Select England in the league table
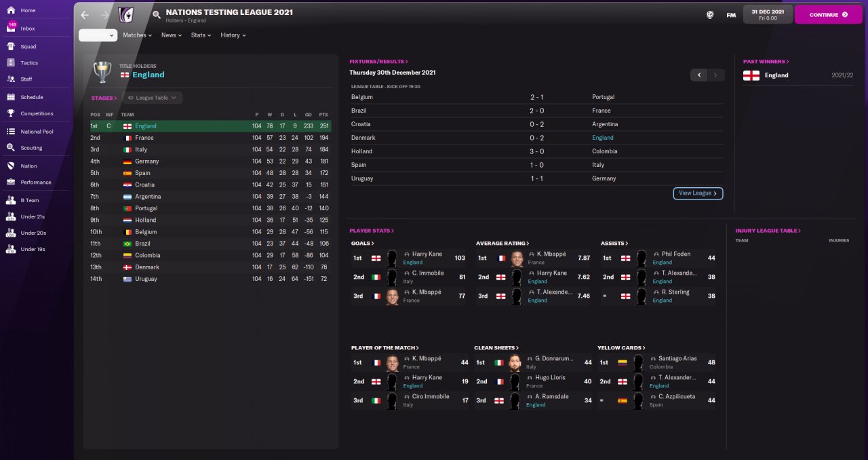 210,126
